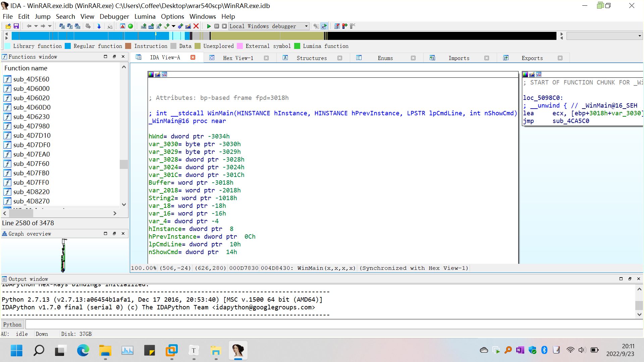Open the Lumina menu
644x362 pixels.
[145, 16]
